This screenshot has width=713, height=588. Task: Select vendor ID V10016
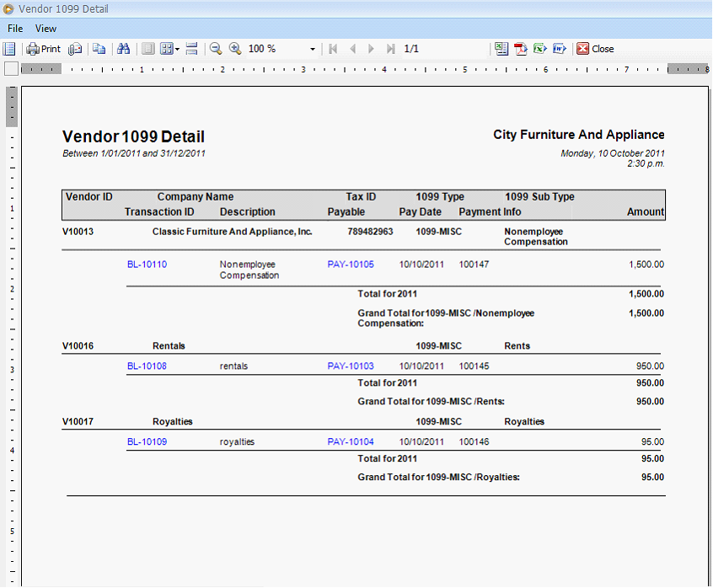[x=78, y=345]
